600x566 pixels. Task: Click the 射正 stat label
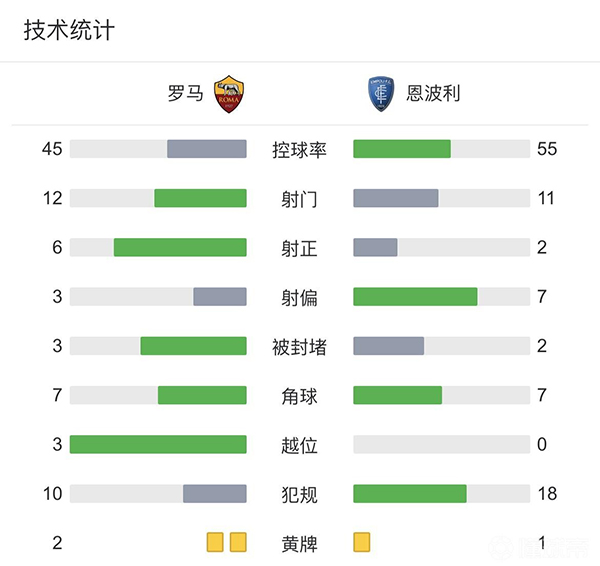pos(299,248)
